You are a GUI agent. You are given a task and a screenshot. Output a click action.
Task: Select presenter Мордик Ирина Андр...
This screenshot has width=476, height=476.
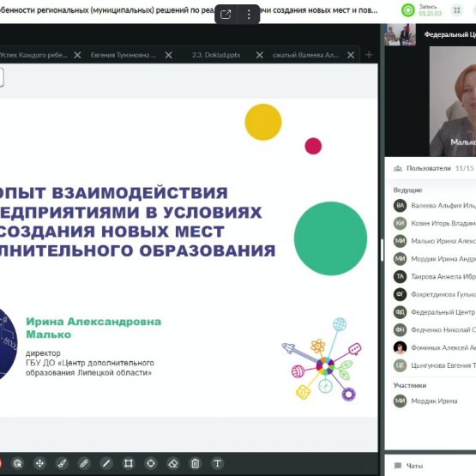(x=435, y=259)
